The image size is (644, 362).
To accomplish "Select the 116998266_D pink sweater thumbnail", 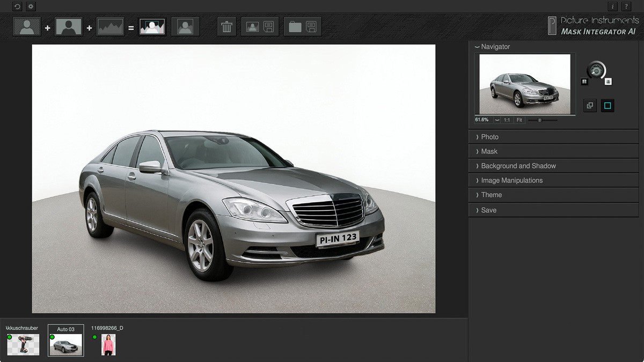I will point(108,344).
